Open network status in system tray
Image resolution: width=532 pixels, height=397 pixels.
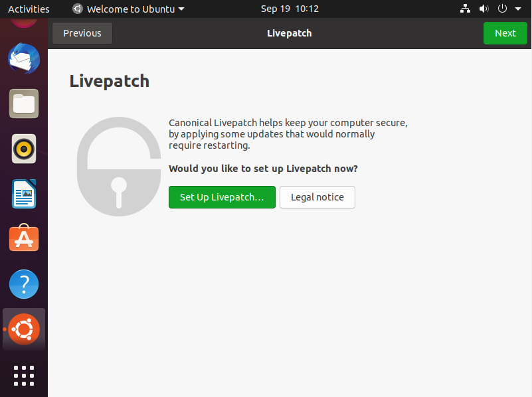click(x=465, y=9)
